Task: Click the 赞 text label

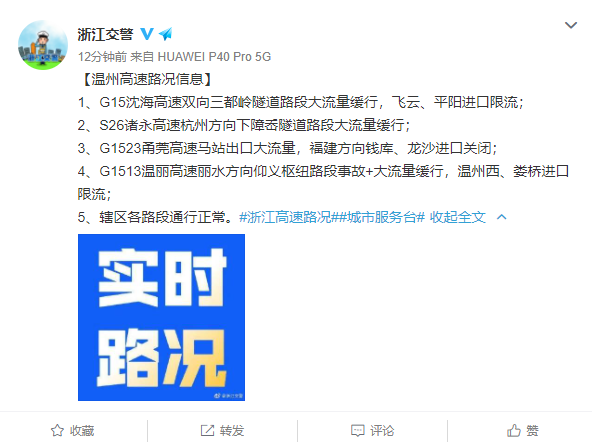Action: 532,431
